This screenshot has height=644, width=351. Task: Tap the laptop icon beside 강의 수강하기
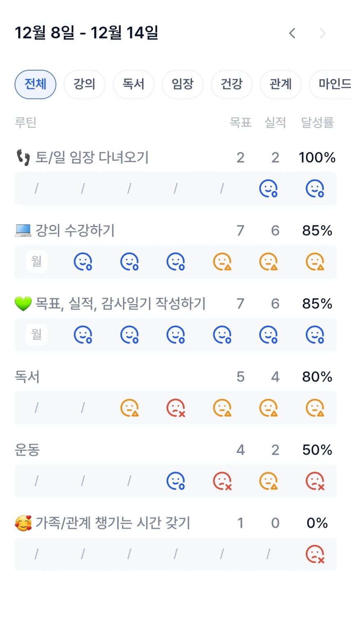(x=23, y=230)
